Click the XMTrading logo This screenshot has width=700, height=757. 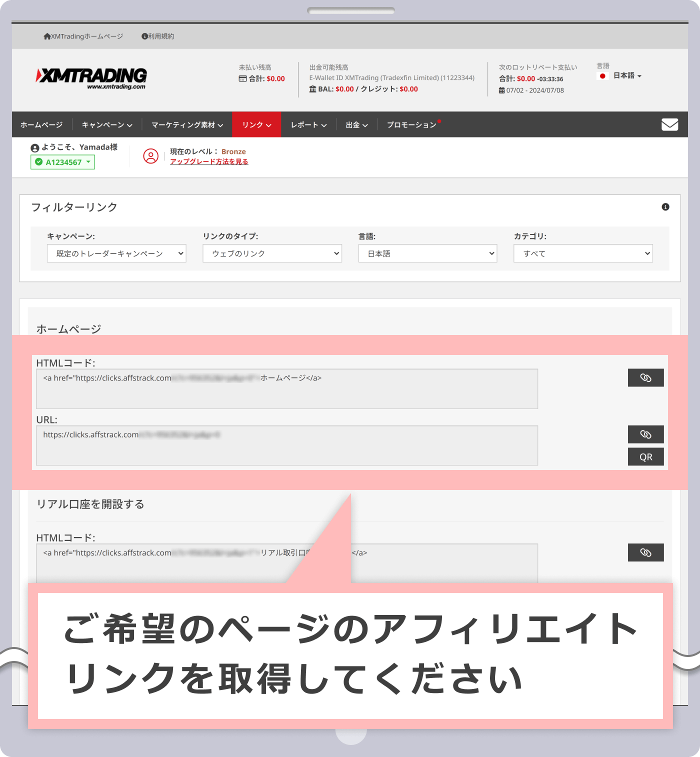(x=91, y=78)
